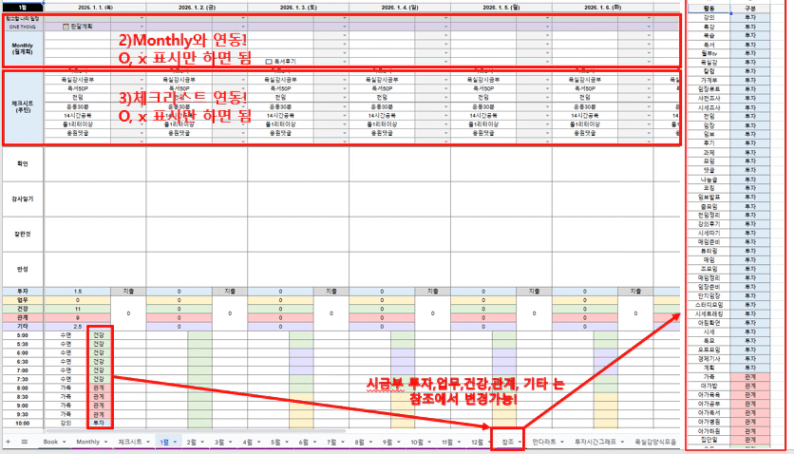Click the 업무 summary label cell
Viewport: 794px width, 454px height.
[22, 300]
